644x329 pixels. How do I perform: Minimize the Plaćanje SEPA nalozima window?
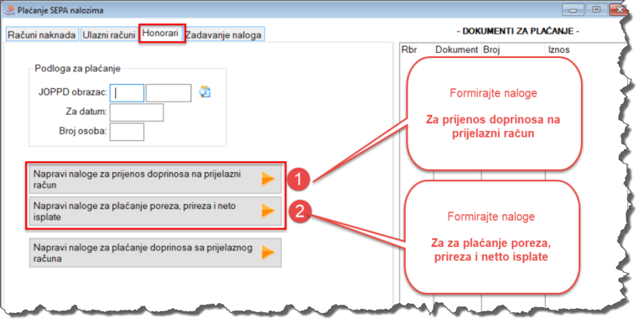(x=574, y=10)
